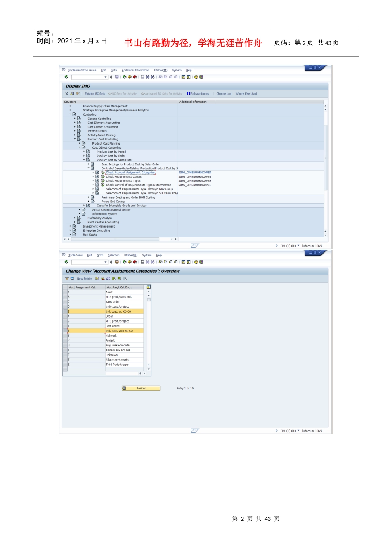Click red Cancel icon in Change View toolbar
The height and width of the screenshot is (555, 392).
135,262
